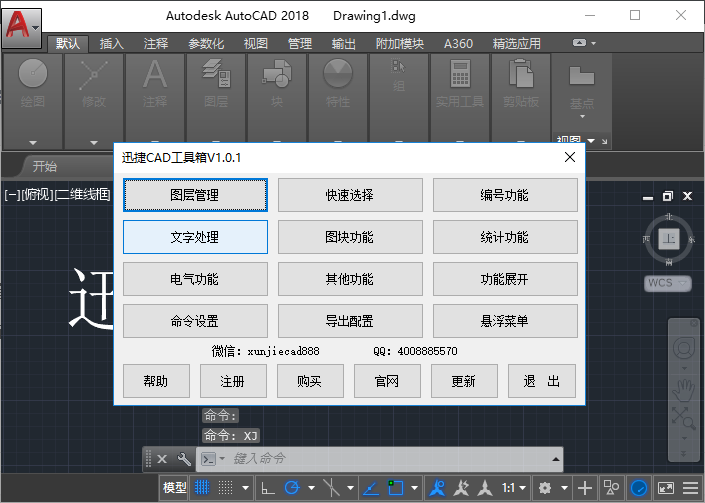Click the workspace switching gear icon
The height and width of the screenshot is (503, 705).
point(545,488)
